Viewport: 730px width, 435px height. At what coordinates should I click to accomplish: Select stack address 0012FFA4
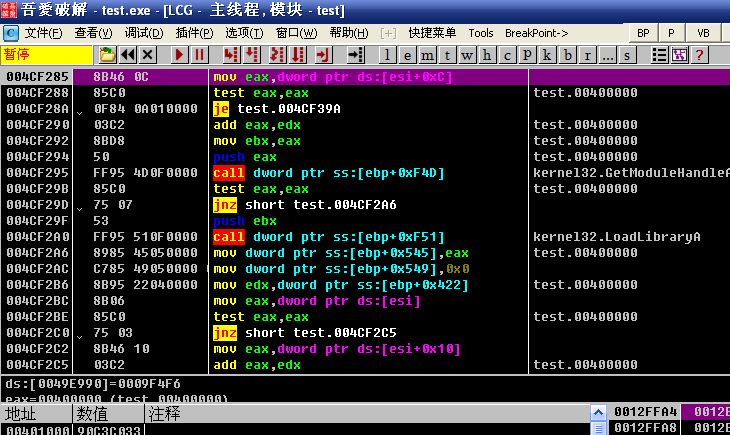[x=645, y=412]
